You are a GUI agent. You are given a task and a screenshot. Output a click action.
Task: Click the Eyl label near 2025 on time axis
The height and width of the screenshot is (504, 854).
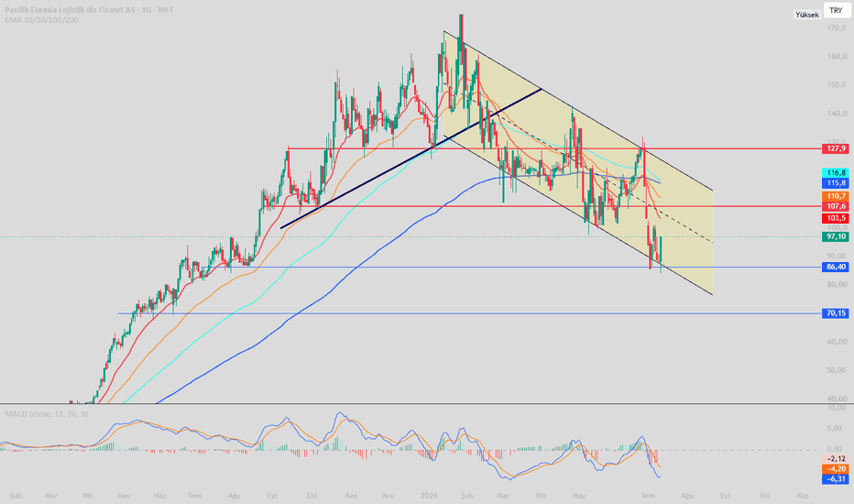click(x=272, y=496)
